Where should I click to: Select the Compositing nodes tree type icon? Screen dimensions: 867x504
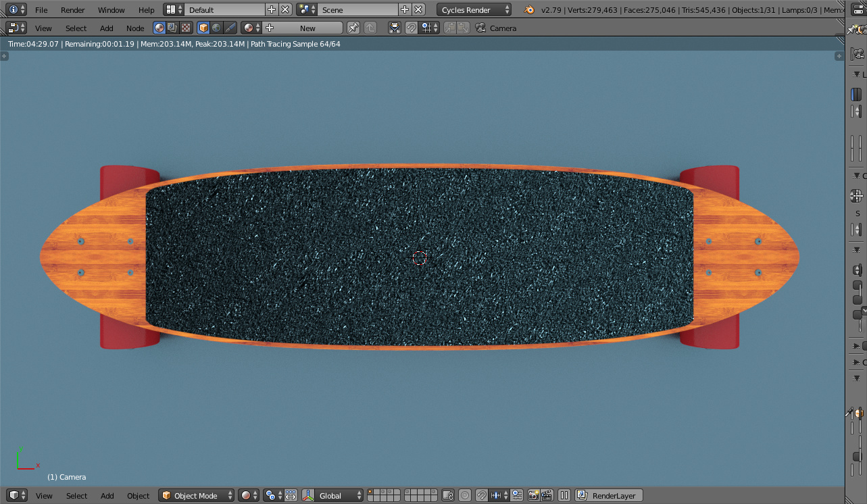[x=172, y=28]
